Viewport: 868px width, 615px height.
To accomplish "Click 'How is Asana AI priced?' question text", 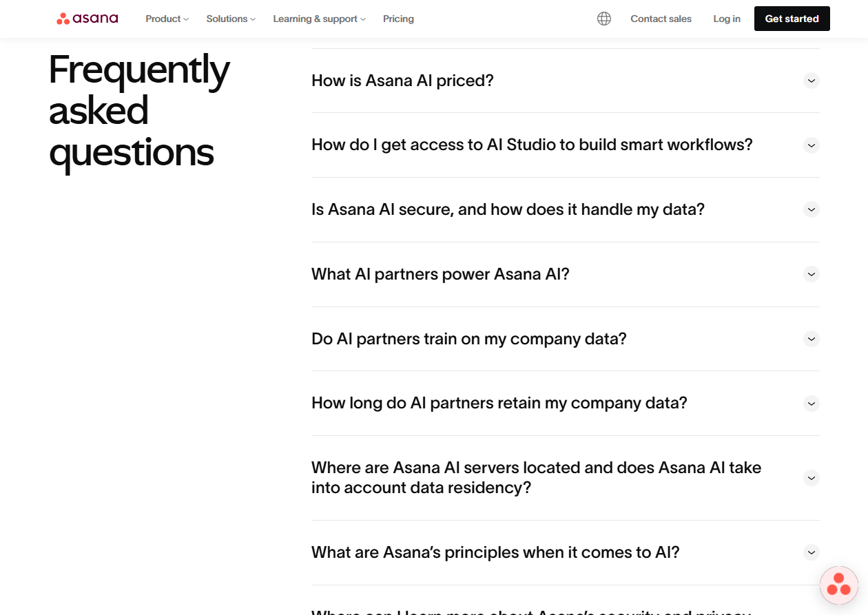I will click(x=402, y=81).
